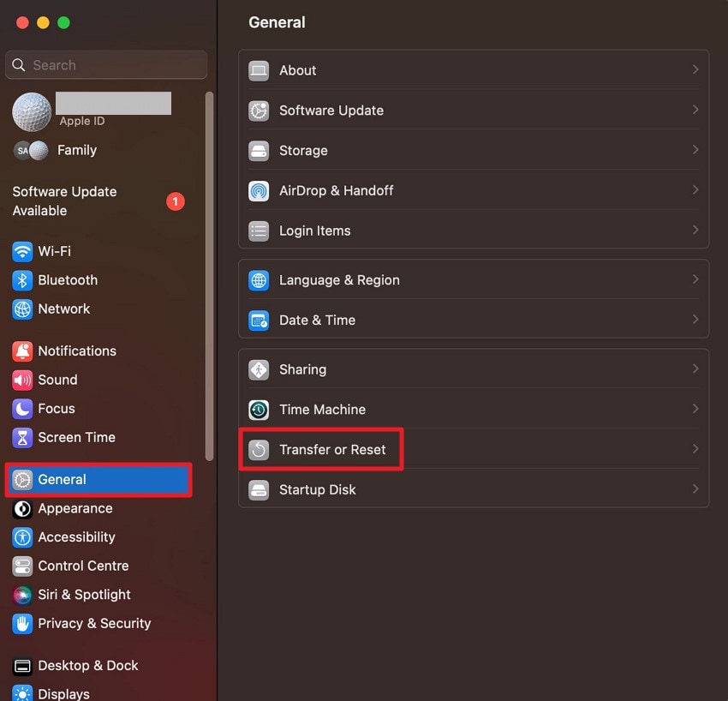Open the Software Update row chevron
This screenshot has height=701, width=728.
click(x=695, y=110)
